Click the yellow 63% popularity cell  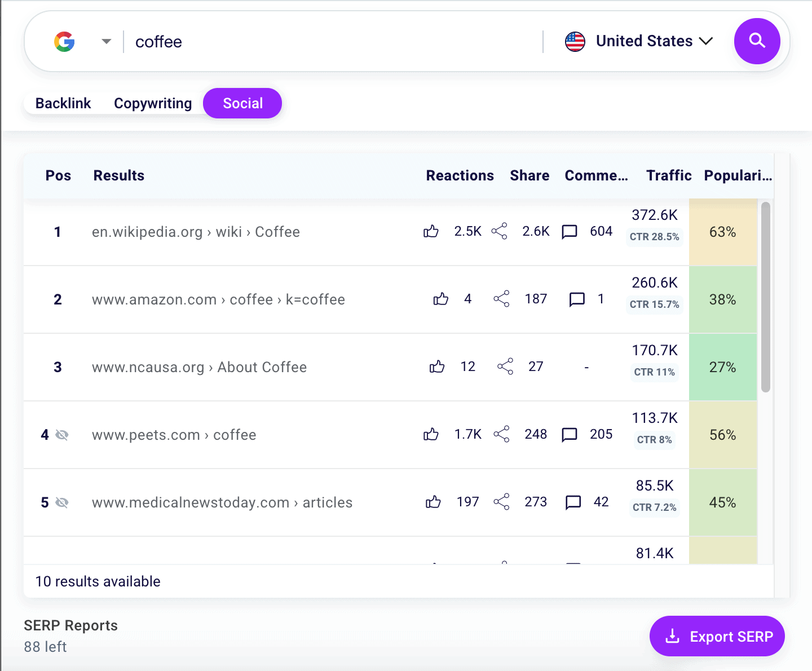[x=723, y=232]
